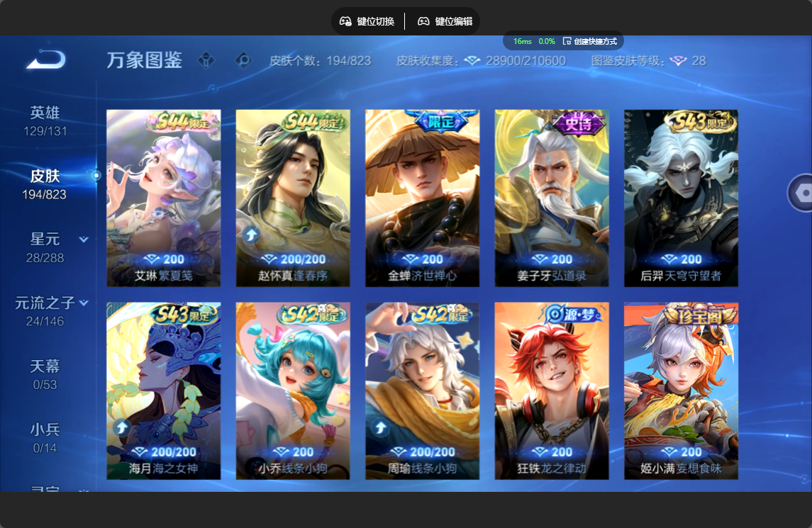The width and height of the screenshot is (812, 528).
Task: Click upgrade arrow on 赵怀真 card
Action: pos(251,235)
